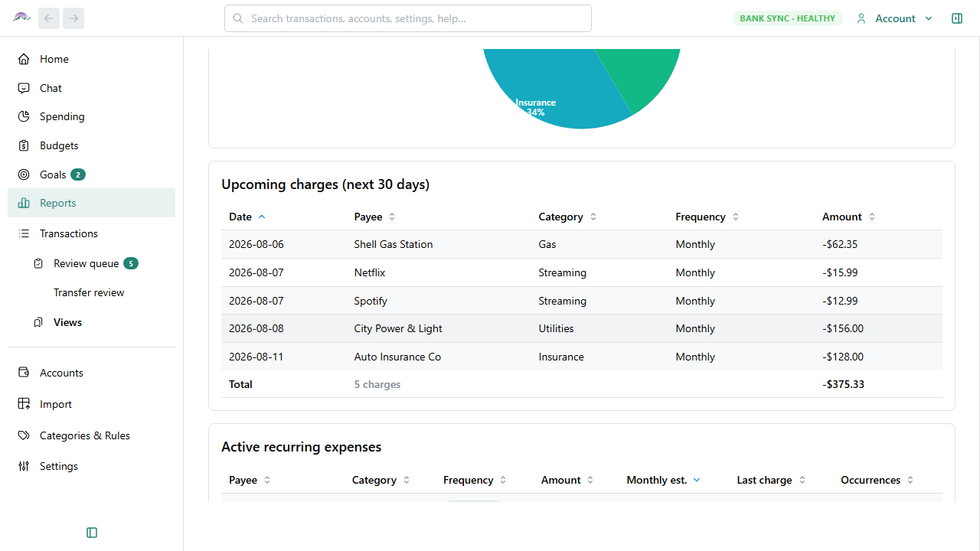
Task: Sort recurring expenses by Occurrences
Action: [877, 480]
